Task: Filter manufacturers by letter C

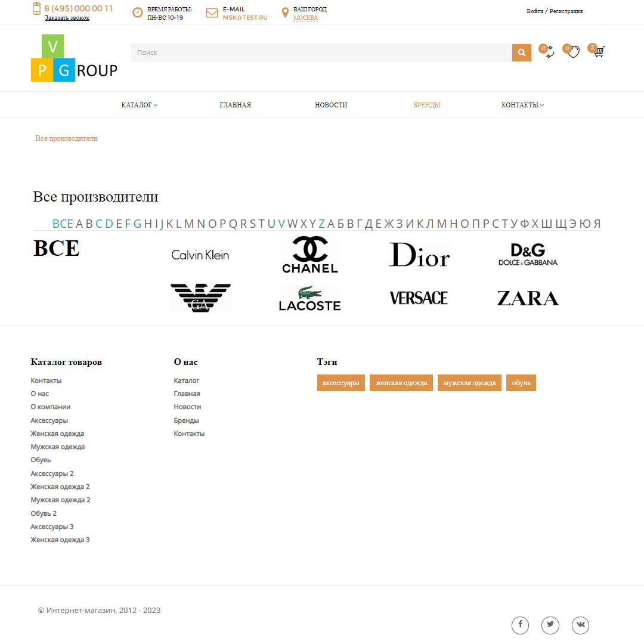Action: (99, 224)
